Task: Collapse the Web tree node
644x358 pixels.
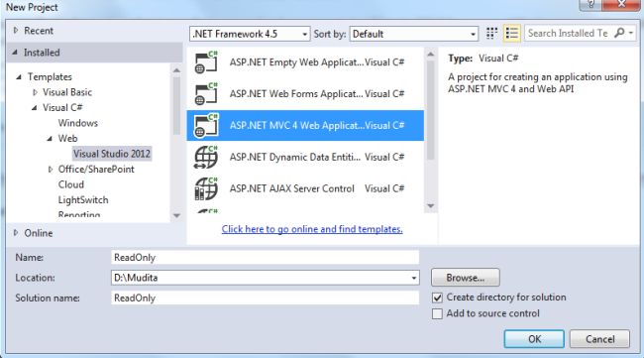Action: (x=50, y=139)
